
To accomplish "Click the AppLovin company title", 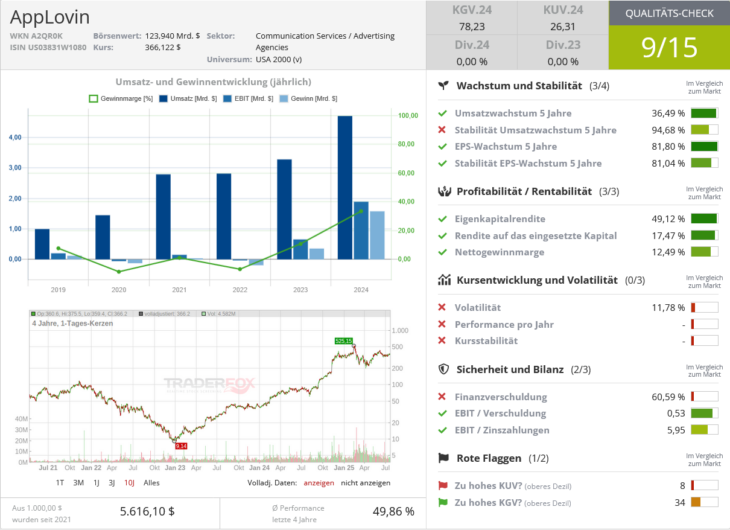I will pyautogui.click(x=50, y=17).
